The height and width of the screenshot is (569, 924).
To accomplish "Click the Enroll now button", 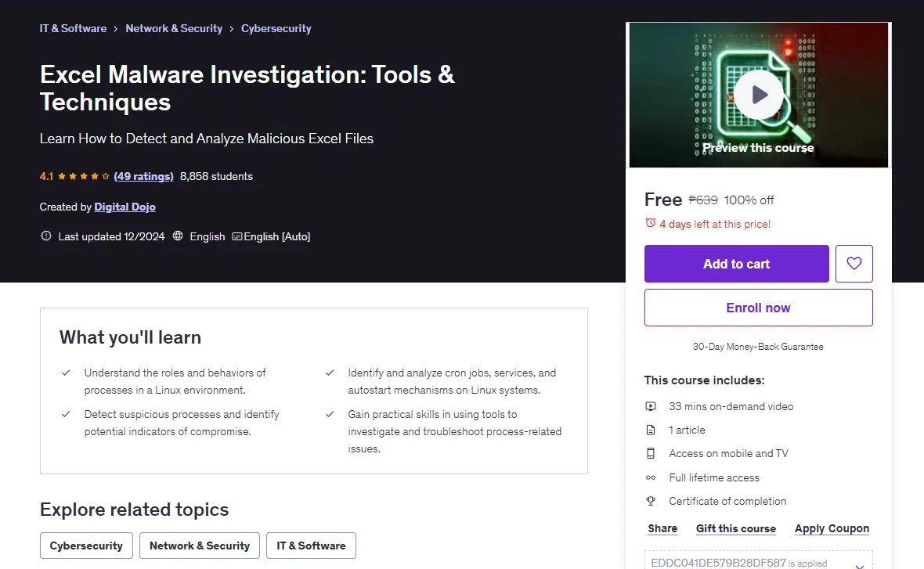I will [759, 308].
